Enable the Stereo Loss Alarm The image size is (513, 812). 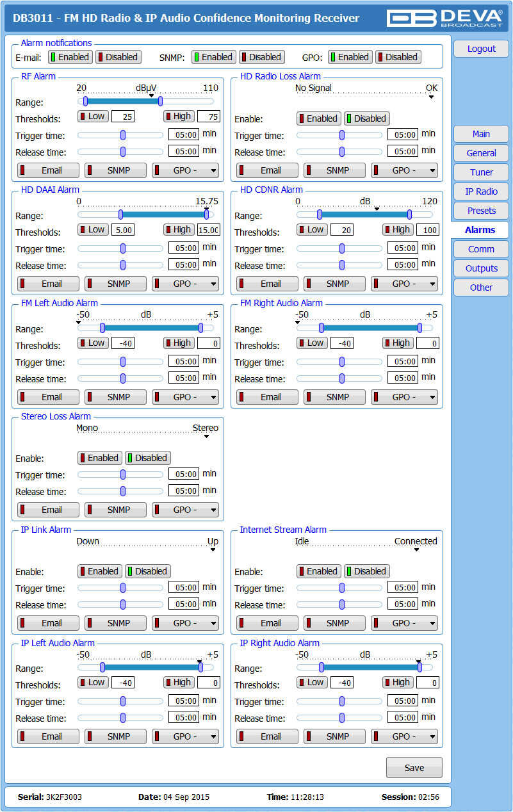99,458
